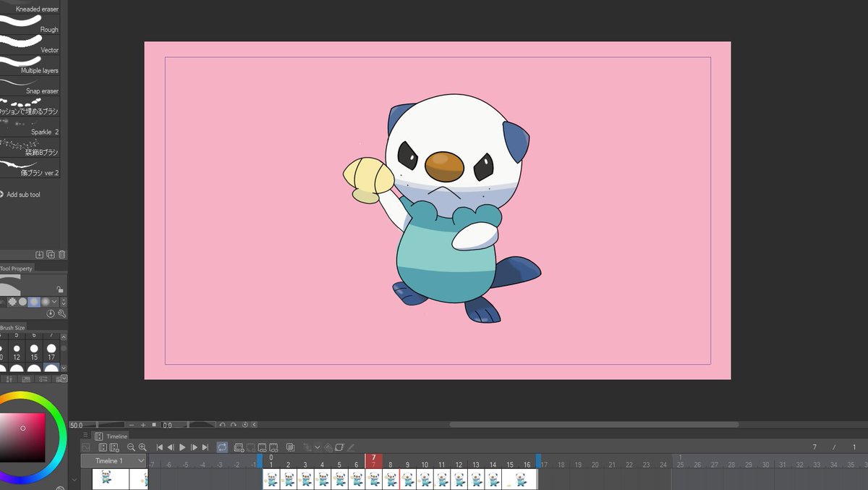
Task: Zoom in canvas with plus button
Action: coord(143,425)
